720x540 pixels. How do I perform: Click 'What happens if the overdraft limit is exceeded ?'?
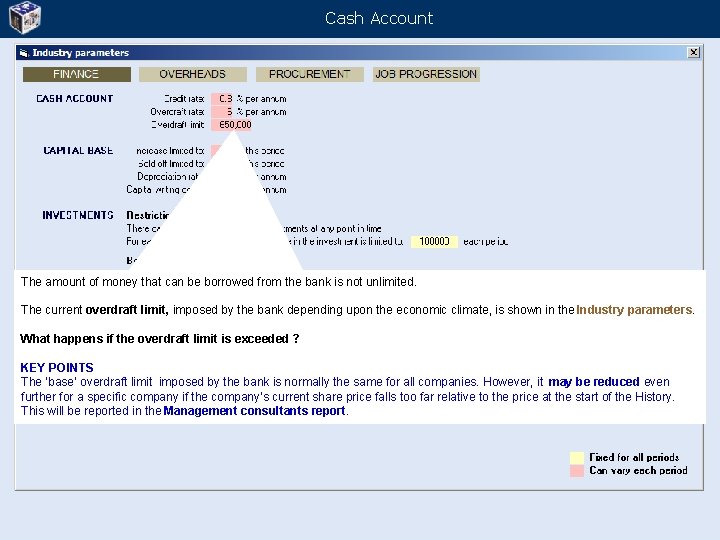tap(160, 339)
